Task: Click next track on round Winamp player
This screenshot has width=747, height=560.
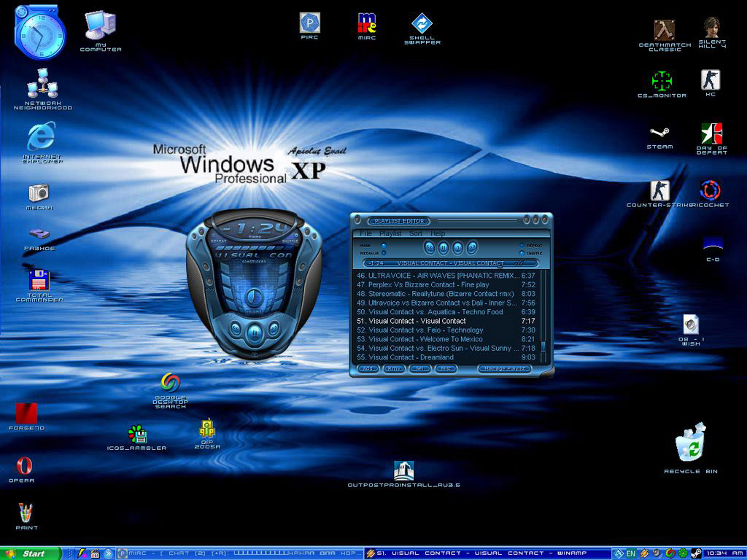Action: point(274,327)
